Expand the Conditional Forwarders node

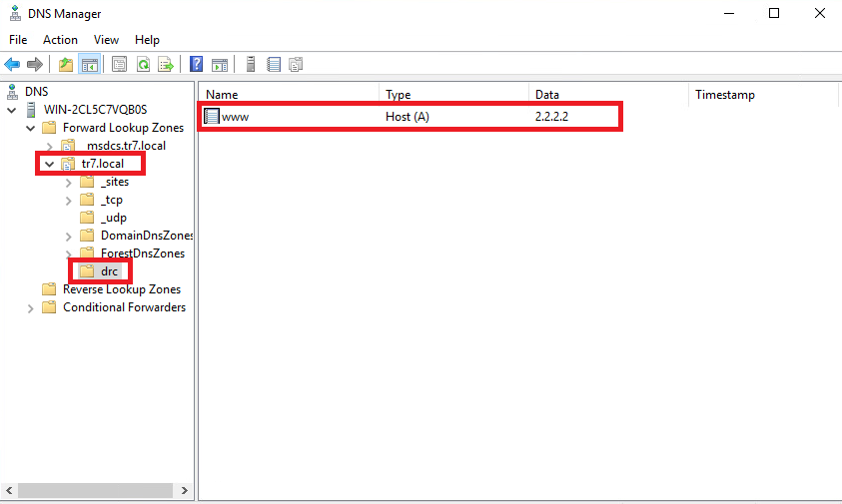31,308
